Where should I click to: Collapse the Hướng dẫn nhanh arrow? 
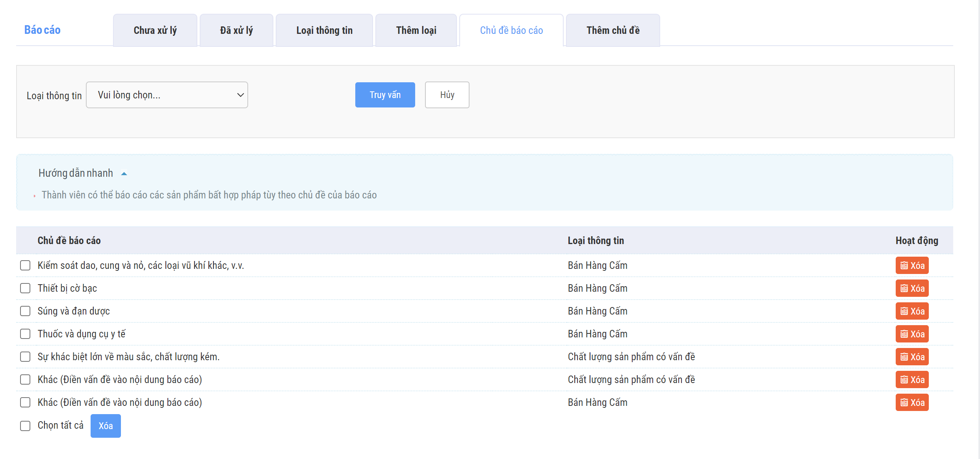(x=124, y=174)
